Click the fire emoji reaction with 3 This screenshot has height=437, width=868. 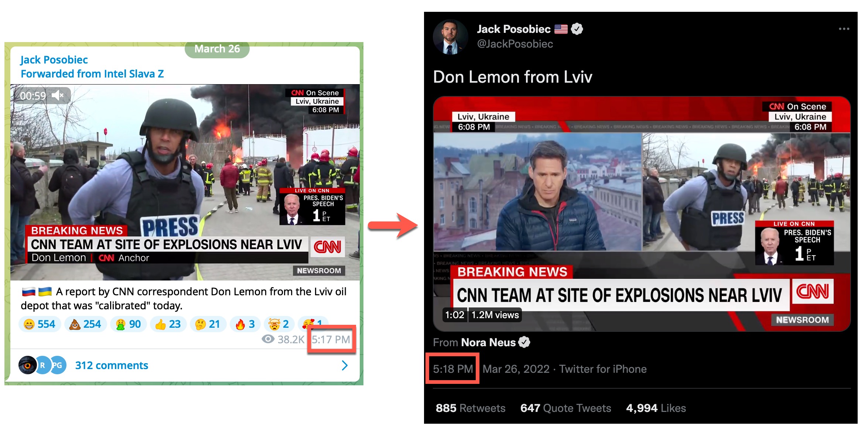click(x=245, y=324)
